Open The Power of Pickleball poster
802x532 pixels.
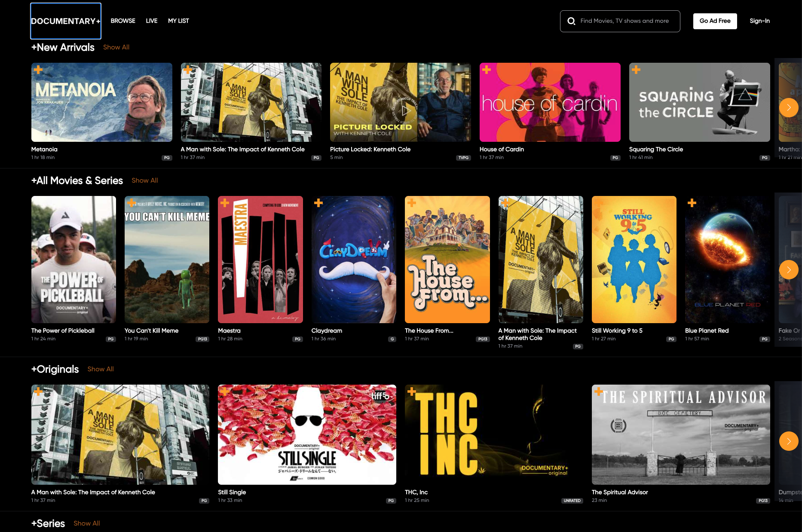(73, 260)
